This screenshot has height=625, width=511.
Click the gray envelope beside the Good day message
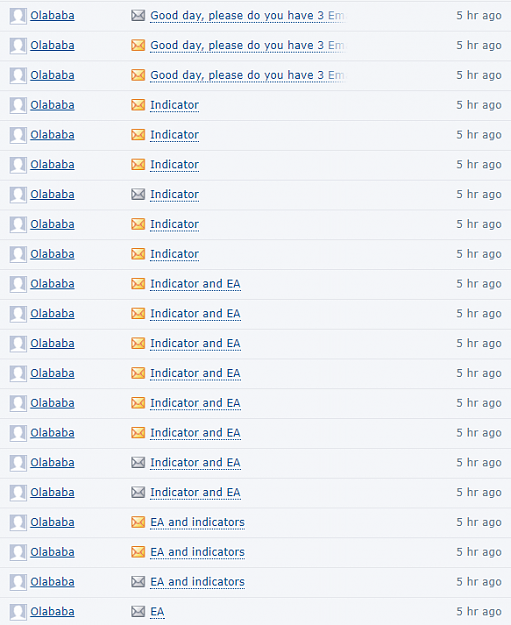(138, 16)
